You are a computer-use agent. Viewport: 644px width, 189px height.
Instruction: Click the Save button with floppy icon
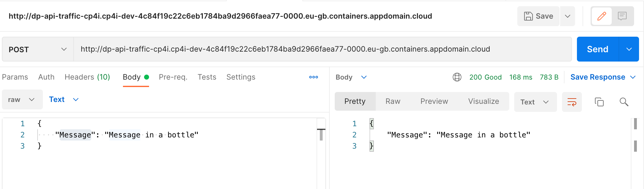(538, 16)
